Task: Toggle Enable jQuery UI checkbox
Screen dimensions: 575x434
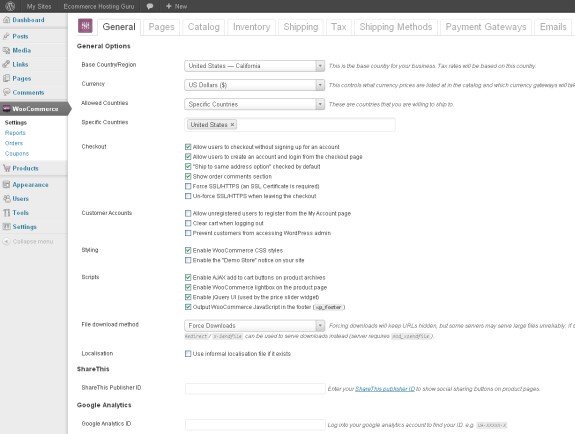Action: tap(188, 297)
